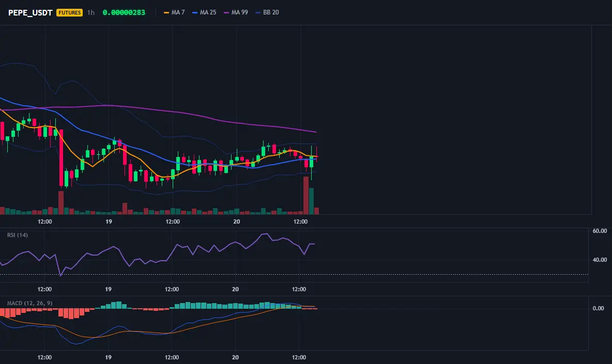Click the tall red volume bar near 12:00 on the 20th
The height and width of the screenshot is (364, 612).
[306, 195]
